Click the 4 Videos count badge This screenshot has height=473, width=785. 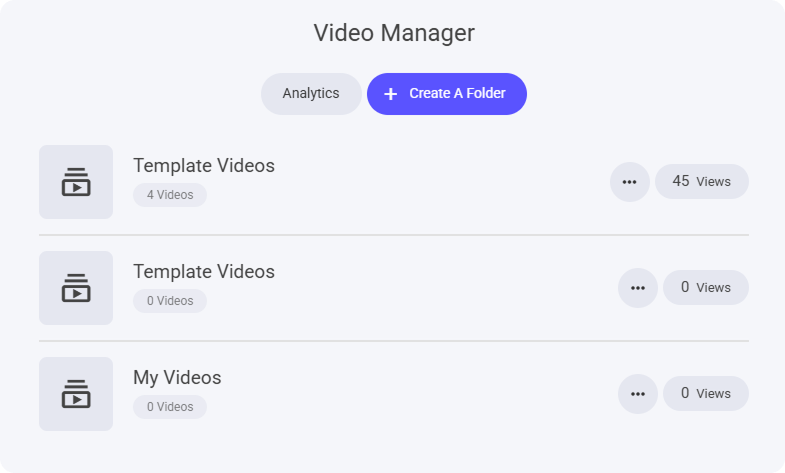pyautogui.click(x=170, y=195)
